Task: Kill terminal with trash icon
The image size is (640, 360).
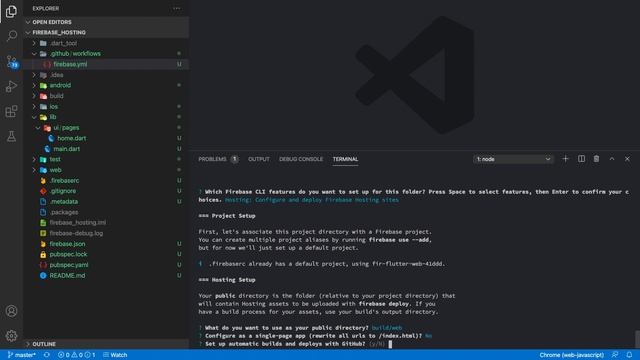Action: [596, 159]
